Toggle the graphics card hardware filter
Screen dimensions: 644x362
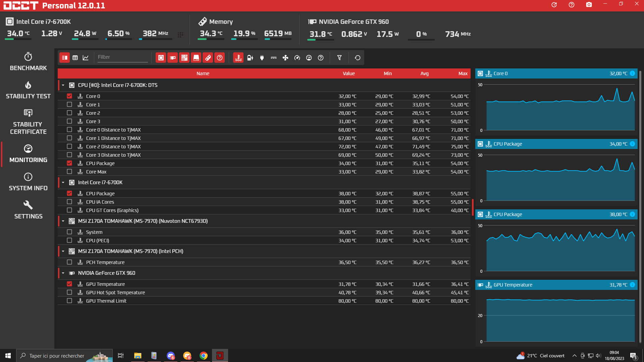tap(173, 58)
